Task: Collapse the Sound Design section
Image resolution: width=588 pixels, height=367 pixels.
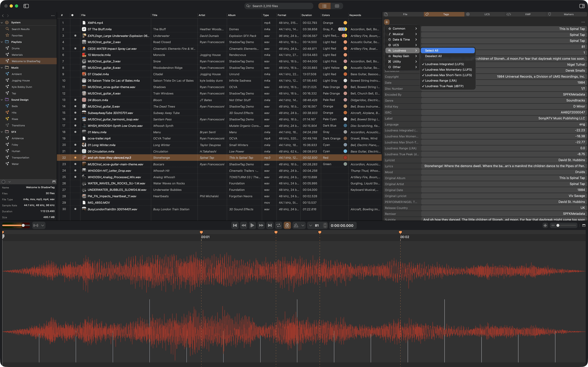Action: pyautogui.click(x=2, y=99)
